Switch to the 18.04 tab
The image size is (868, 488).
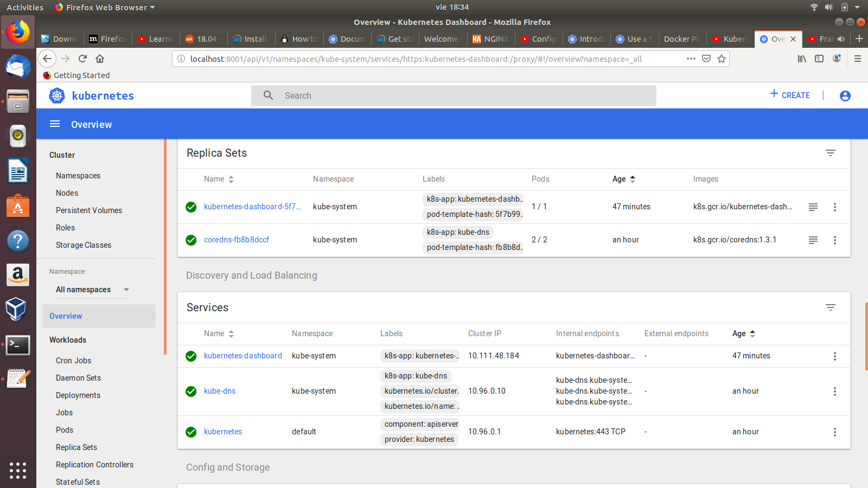[x=202, y=39]
